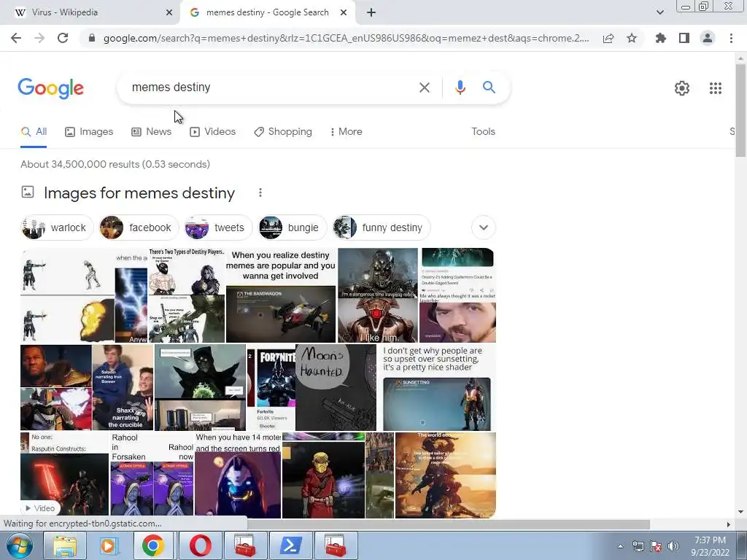Switch to Chrome in the taskbar
Image resolution: width=747 pixels, height=560 pixels.
point(153,545)
